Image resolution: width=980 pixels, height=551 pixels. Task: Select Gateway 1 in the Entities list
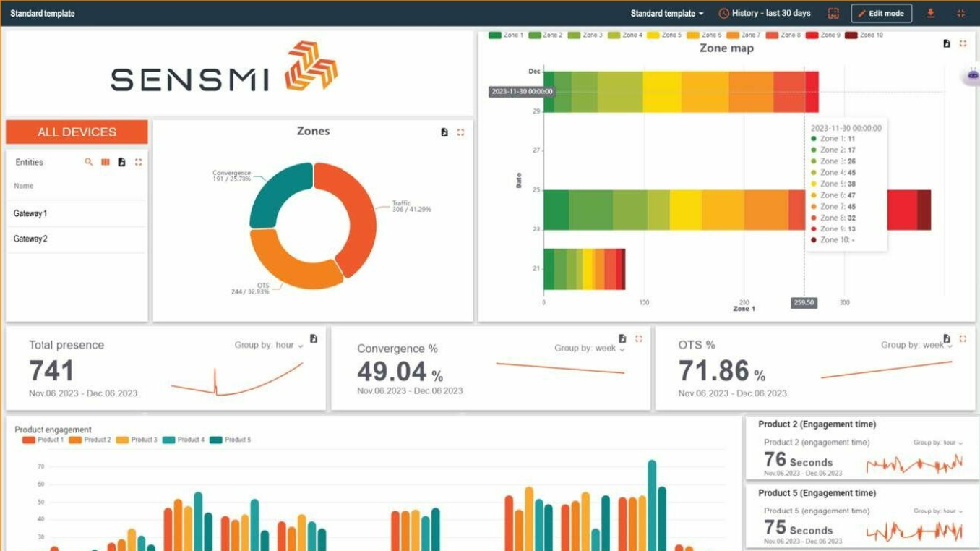point(30,214)
